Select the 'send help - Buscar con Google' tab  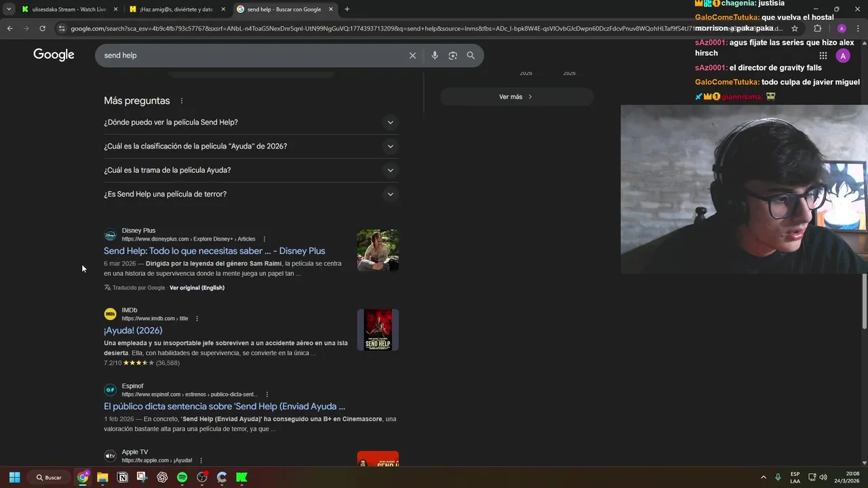pyautogui.click(x=285, y=9)
